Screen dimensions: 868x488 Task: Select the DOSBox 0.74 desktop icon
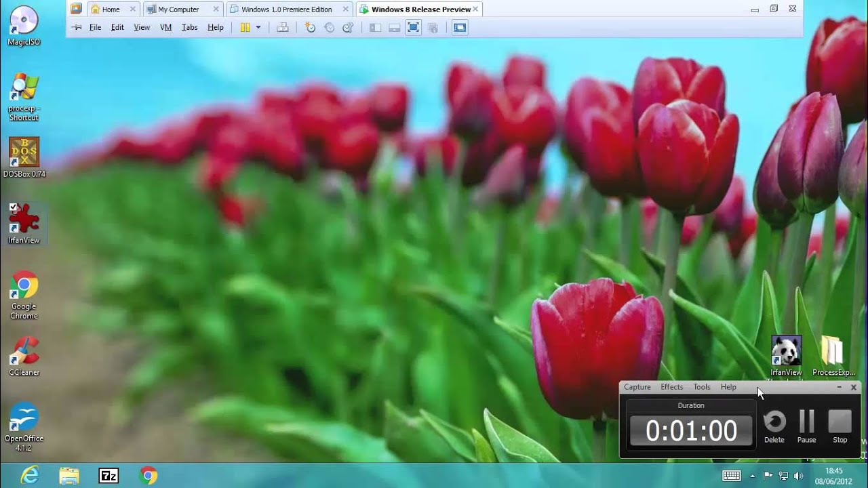(x=24, y=157)
